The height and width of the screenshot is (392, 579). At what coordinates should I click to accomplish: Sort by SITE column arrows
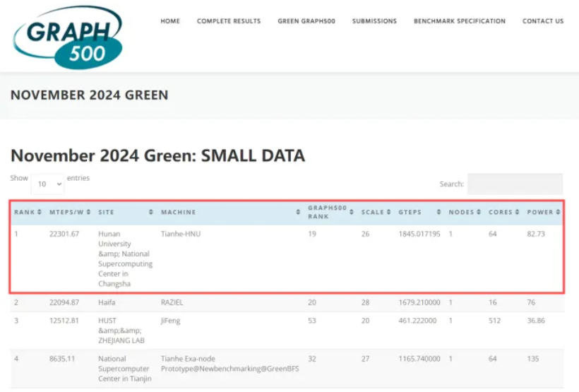point(151,212)
